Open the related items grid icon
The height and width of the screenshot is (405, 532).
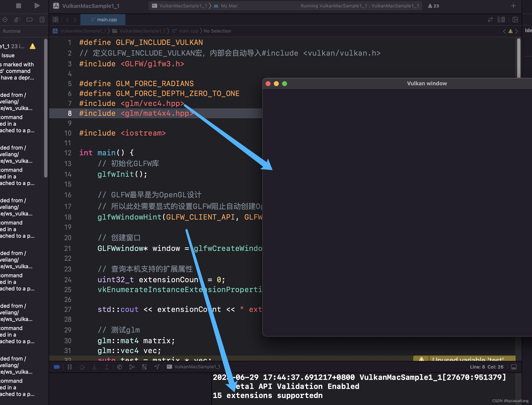(x=55, y=20)
